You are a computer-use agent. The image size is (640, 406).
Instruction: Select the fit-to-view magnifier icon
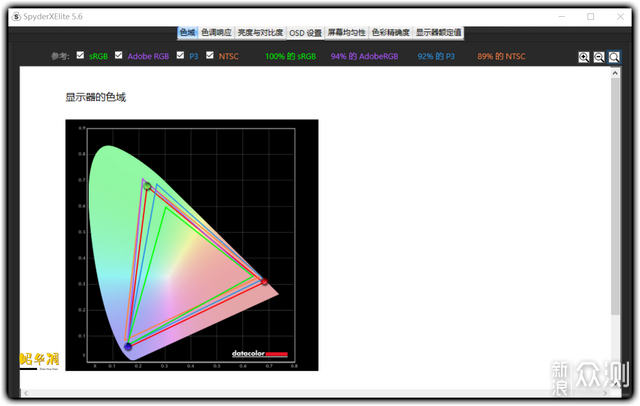click(x=614, y=57)
